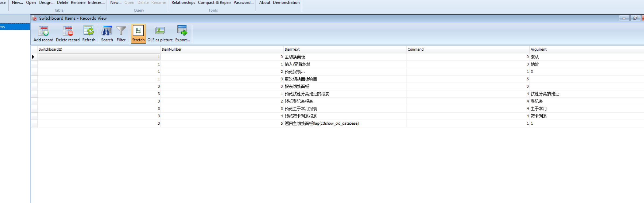Select cell '预览报表...'
Viewport: 644px width, 203px height.
345,72
